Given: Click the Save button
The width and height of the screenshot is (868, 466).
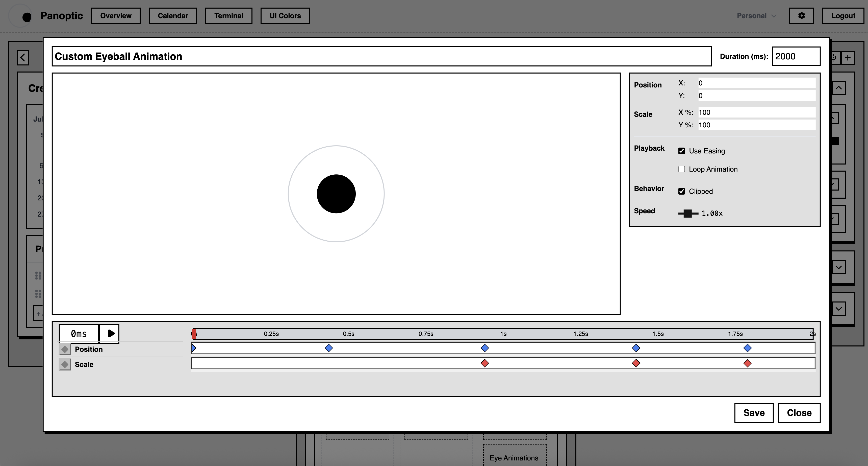Looking at the screenshot, I should pyautogui.click(x=754, y=413).
